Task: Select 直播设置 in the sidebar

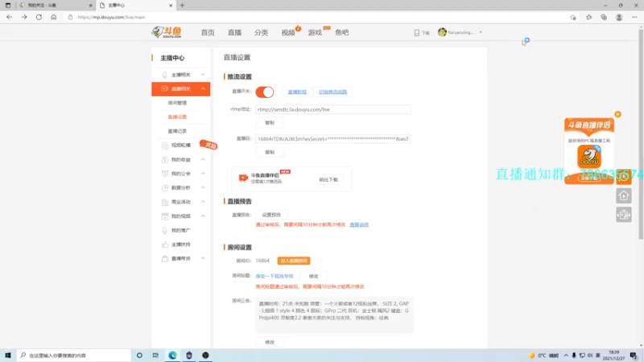Action: point(177,117)
